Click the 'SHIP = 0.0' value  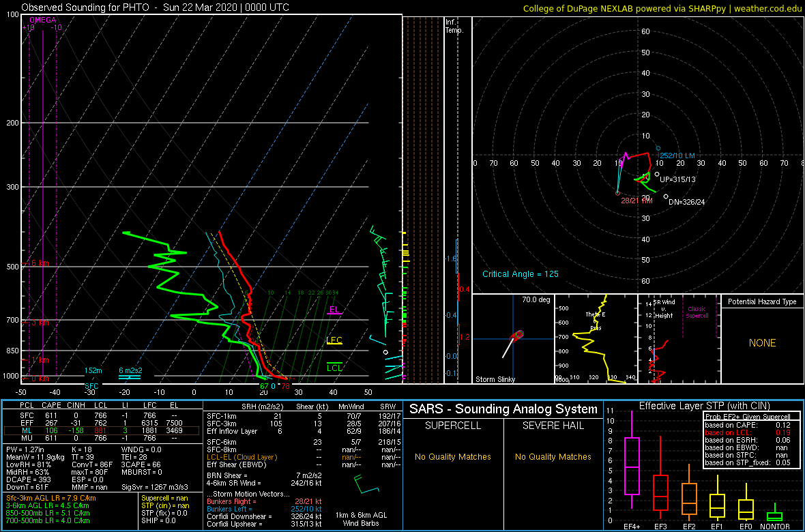(x=159, y=520)
